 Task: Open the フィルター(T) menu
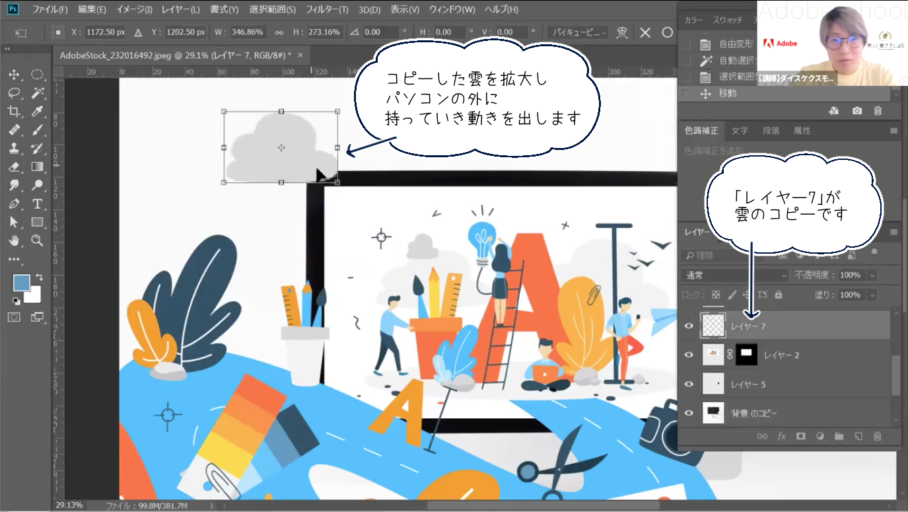tap(327, 9)
